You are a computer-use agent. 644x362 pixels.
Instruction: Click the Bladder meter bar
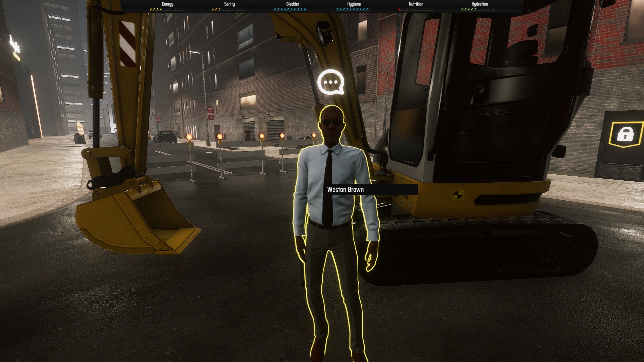pos(292,9)
